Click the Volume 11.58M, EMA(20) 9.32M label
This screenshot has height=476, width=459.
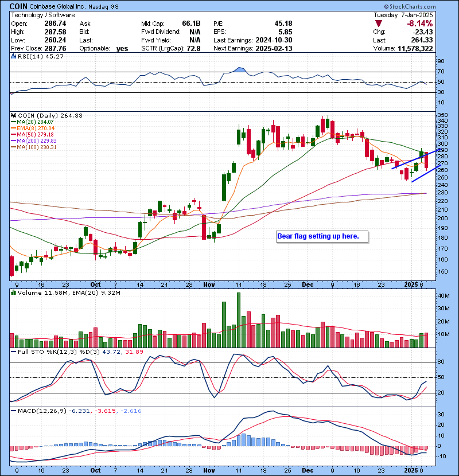tap(69, 292)
